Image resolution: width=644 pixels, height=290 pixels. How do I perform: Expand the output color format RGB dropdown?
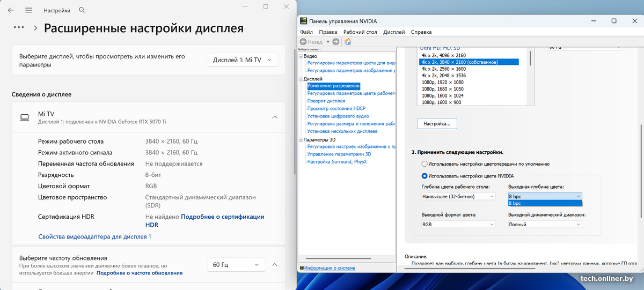coord(458,225)
